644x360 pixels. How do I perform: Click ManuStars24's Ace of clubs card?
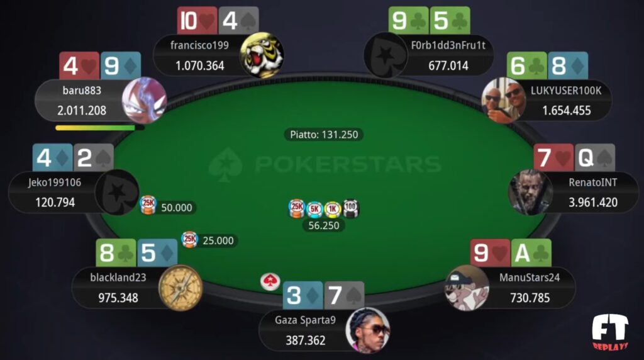531,252
